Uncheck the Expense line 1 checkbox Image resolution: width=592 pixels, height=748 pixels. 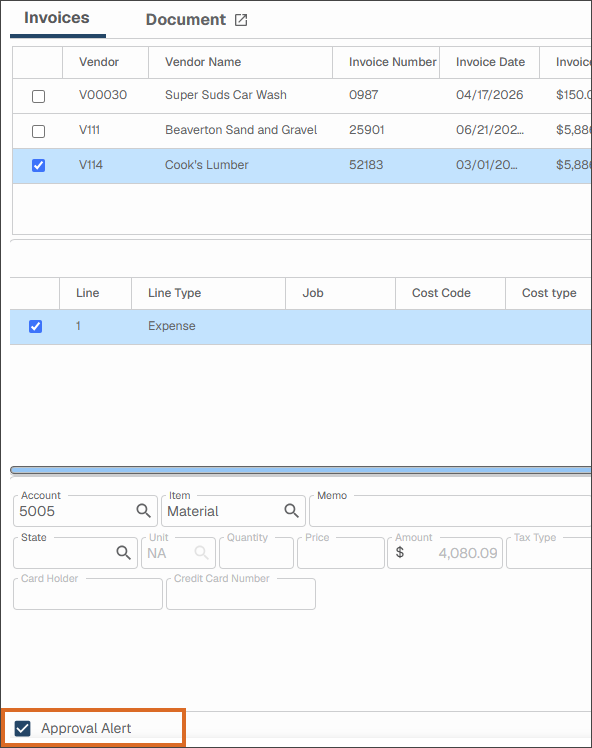[35, 326]
